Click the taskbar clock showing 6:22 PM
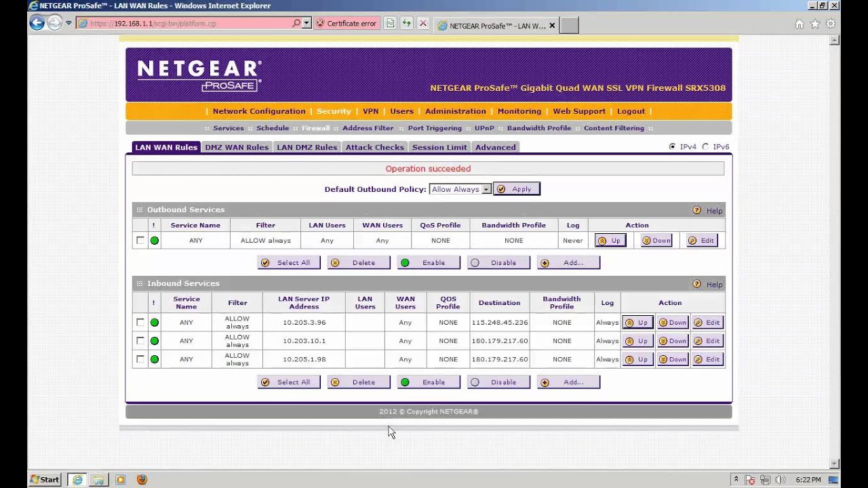Image resolution: width=868 pixels, height=488 pixels. pos(808,480)
